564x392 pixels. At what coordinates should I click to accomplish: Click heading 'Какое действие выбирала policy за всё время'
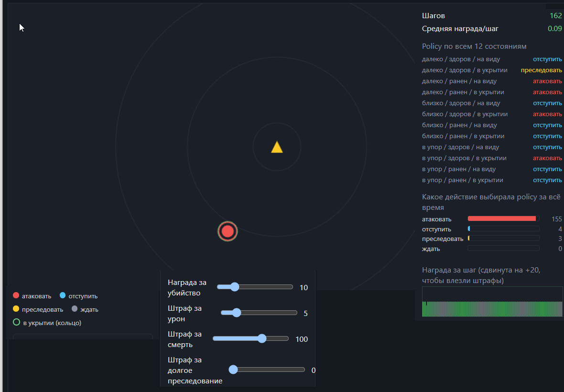pos(491,202)
